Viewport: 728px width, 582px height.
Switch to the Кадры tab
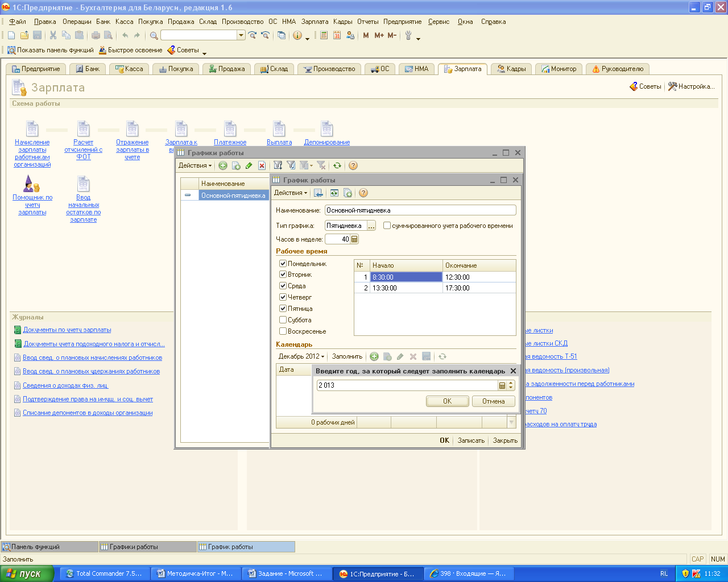(511, 69)
